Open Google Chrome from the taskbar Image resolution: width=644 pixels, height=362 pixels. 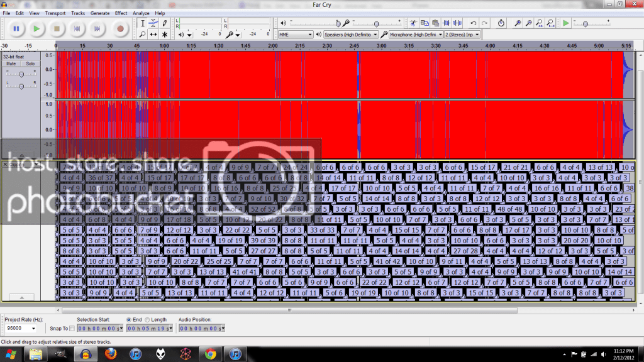coord(210,354)
